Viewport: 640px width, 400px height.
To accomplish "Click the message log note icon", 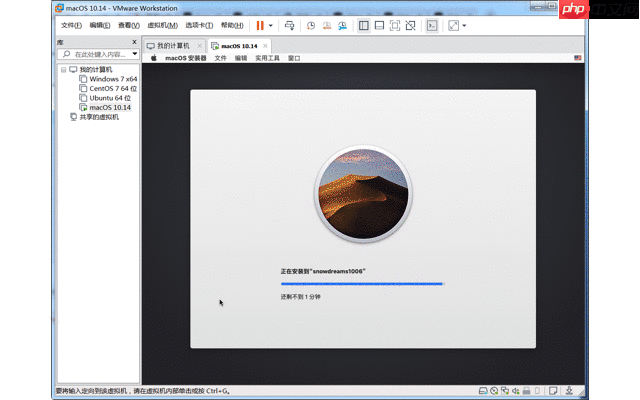I will tap(553, 391).
